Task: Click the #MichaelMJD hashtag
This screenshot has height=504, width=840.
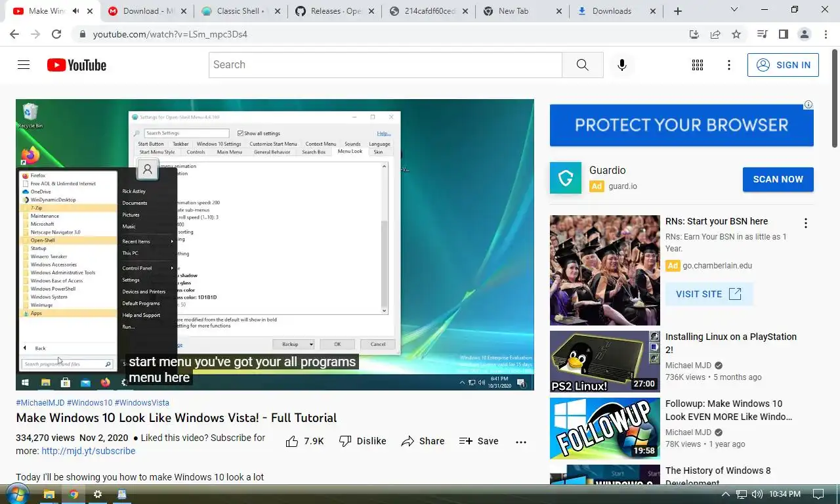Action: click(x=40, y=403)
